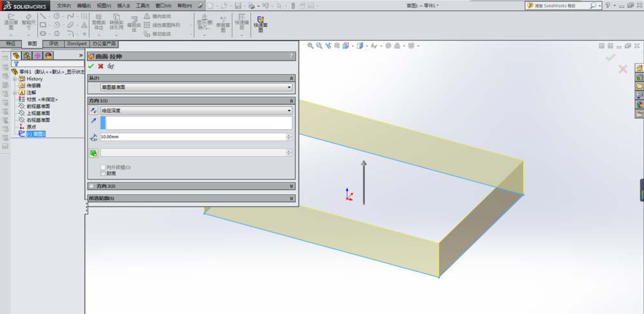Click the reverse direction icon beside 给定深度
Image resolution: width=644 pixels, height=314 pixels.
pyautogui.click(x=93, y=111)
